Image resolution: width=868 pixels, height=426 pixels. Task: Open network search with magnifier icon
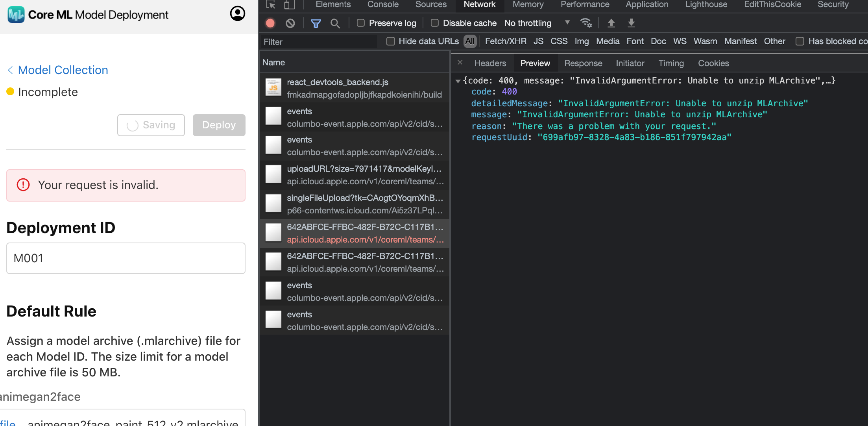[335, 23]
